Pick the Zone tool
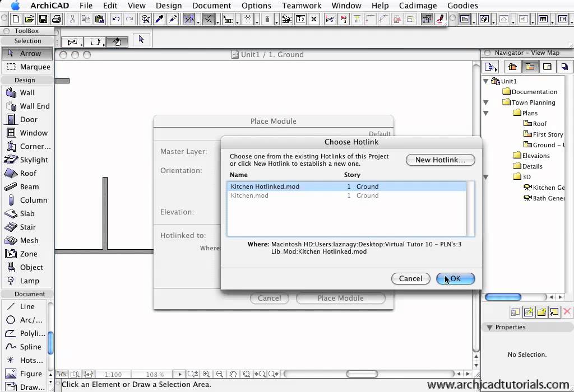 pos(27,254)
